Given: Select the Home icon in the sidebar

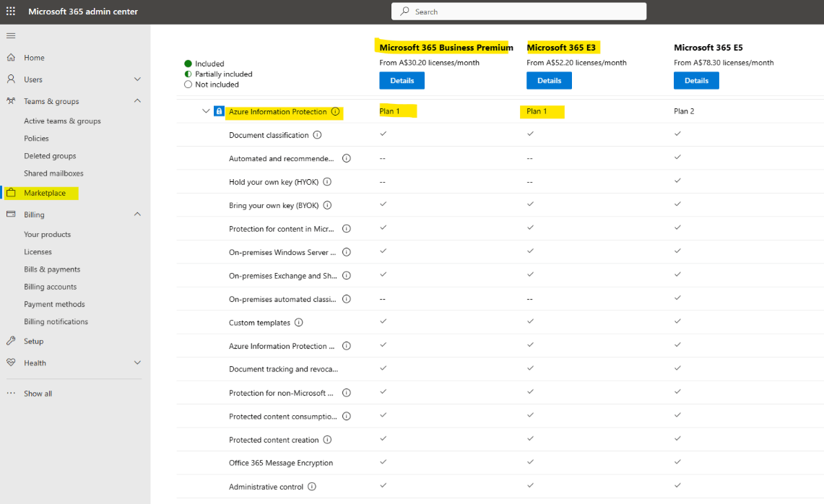Looking at the screenshot, I should [x=11, y=57].
